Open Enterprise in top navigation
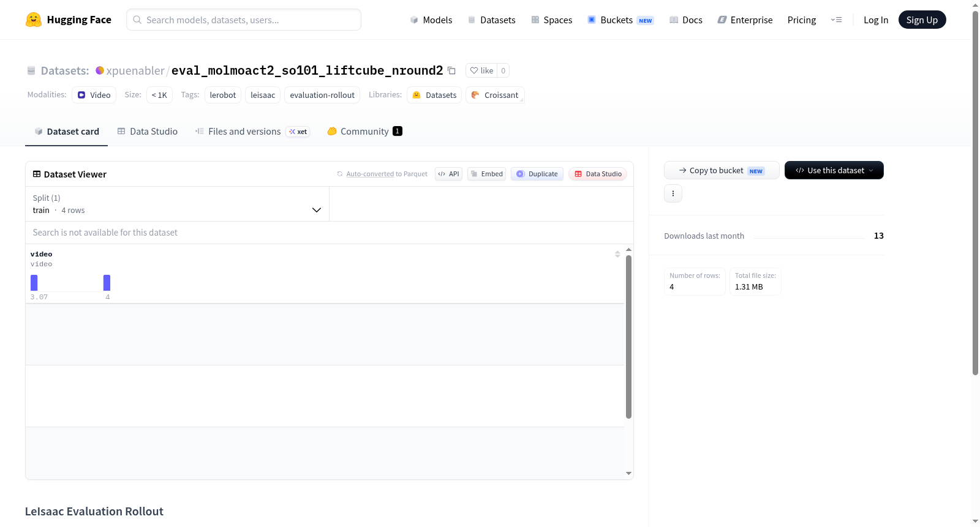Image resolution: width=980 pixels, height=527 pixels. click(x=745, y=20)
